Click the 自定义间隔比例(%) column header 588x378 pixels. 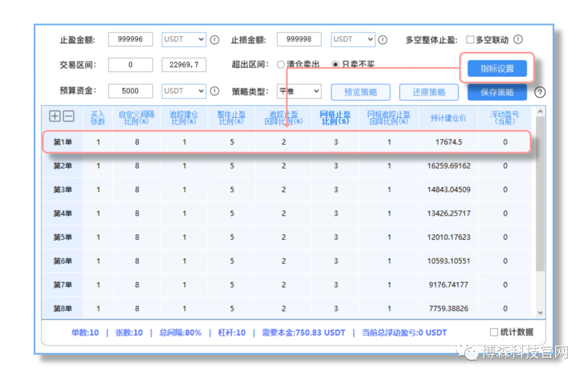[137, 118]
